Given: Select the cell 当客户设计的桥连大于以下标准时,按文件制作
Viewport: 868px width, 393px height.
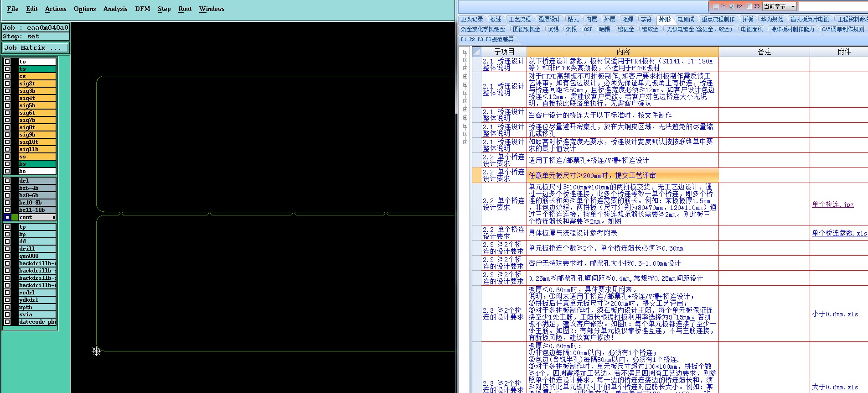Looking at the screenshot, I should [623, 115].
